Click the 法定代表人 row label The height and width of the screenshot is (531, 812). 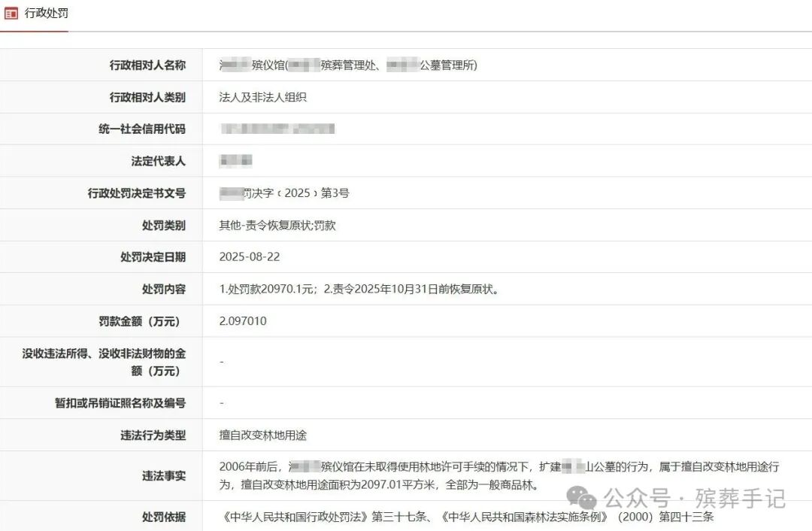[x=158, y=161]
